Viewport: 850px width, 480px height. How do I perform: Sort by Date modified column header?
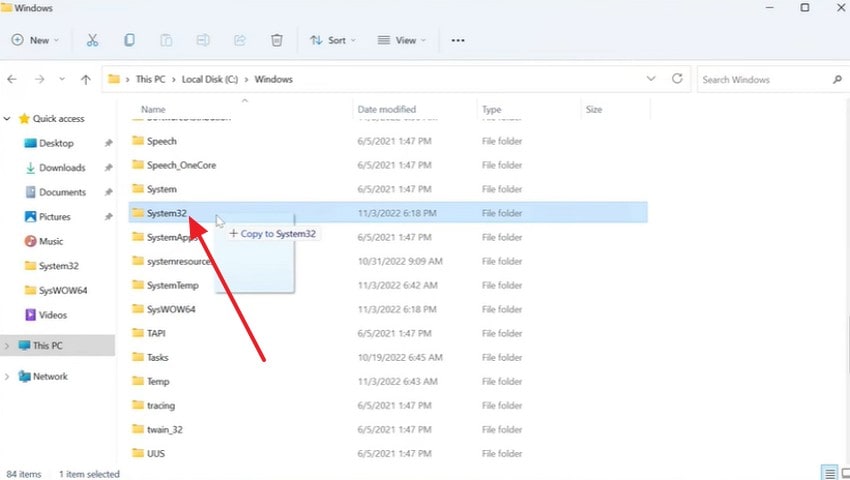387,109
